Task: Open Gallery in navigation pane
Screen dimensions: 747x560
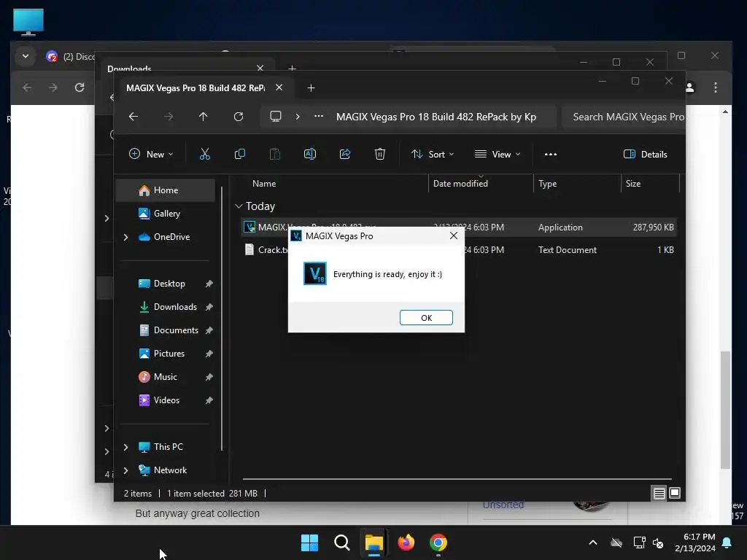Action: tap(166, 214)
